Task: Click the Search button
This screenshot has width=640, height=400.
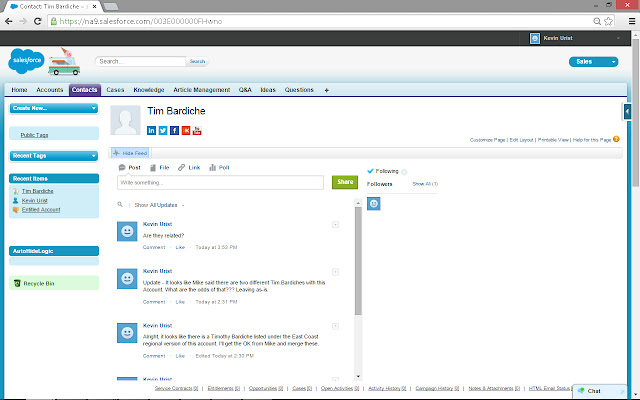Action: (x=197, y=61)
